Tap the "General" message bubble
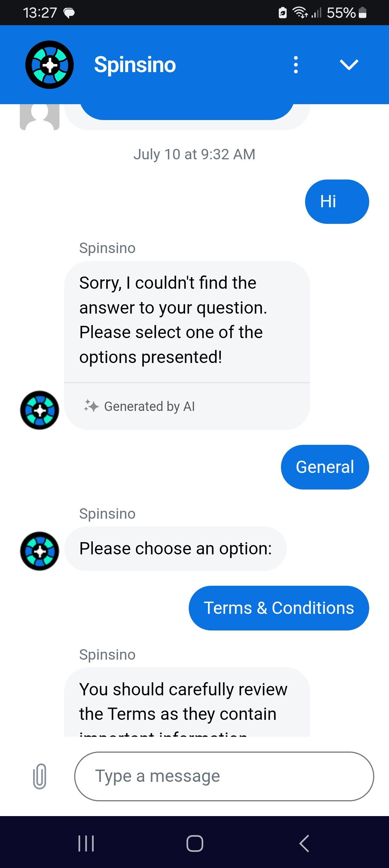Image resolution: width=389 pixels, height=868 pixels. click(325, 467)
